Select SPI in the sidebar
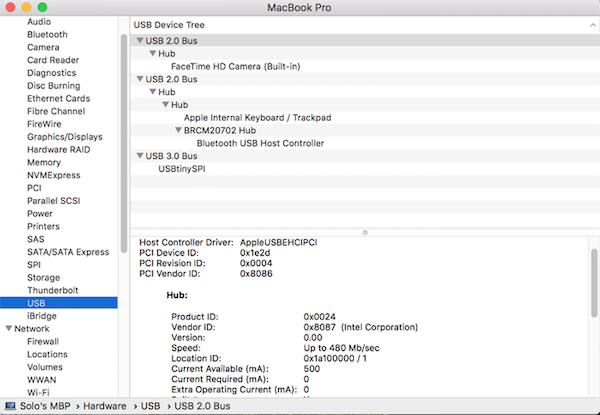This screenshot has height=415, width=600. (x=34, y=265)
